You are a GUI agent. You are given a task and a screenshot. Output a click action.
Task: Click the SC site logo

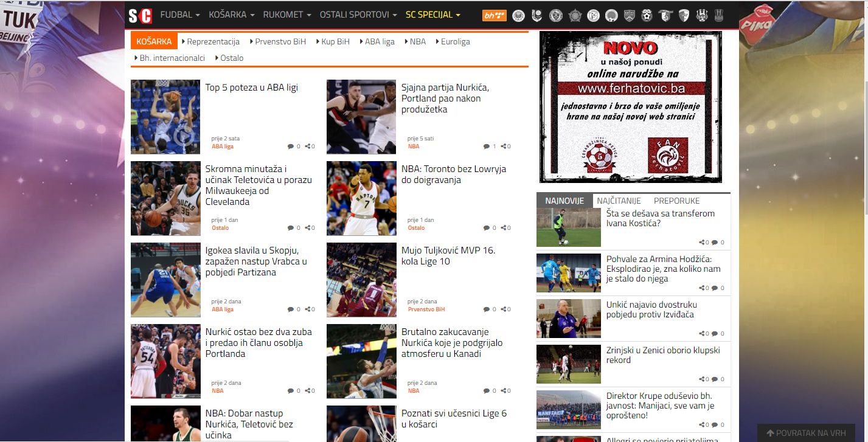pos(140,15)
